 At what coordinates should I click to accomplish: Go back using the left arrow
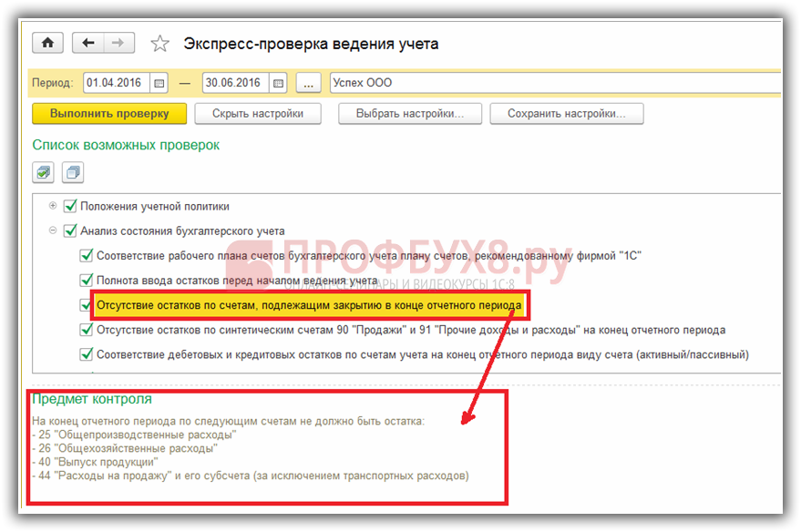[88, 43]
